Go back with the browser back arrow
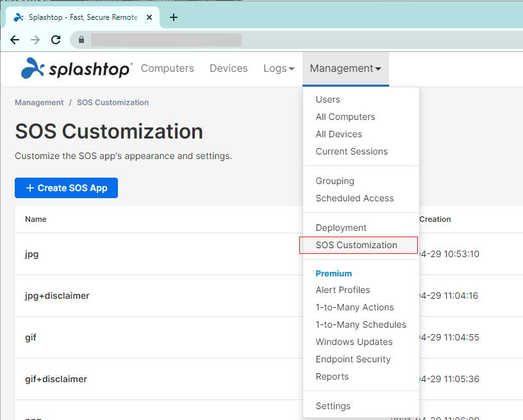This screenshot has height=420, width=523. click(15, 40)
